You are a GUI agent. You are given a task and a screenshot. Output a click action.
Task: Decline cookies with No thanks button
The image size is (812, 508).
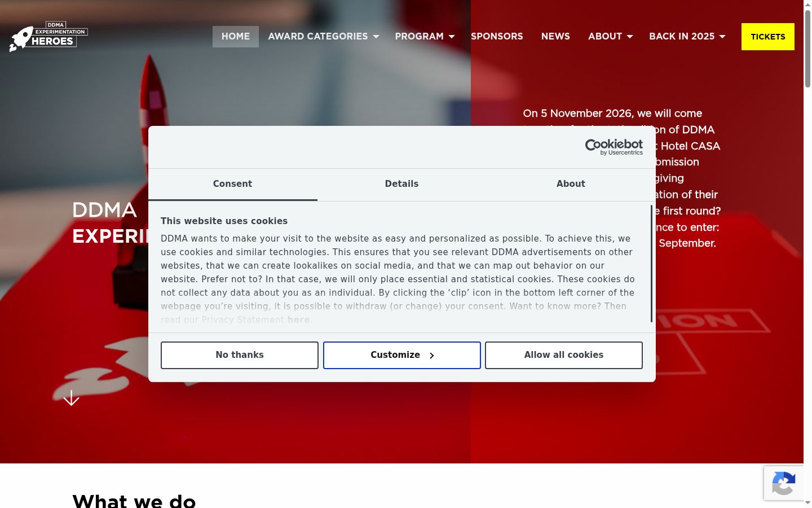click(x=240, y=355)
